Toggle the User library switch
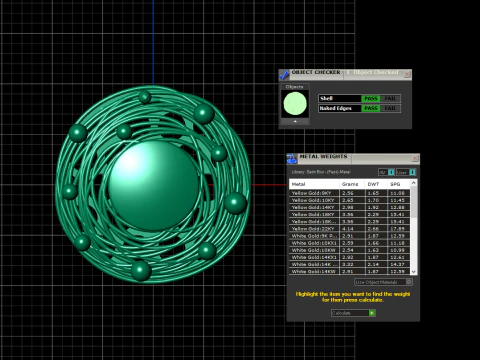The image size is (480, 360). tap(406, 172)
